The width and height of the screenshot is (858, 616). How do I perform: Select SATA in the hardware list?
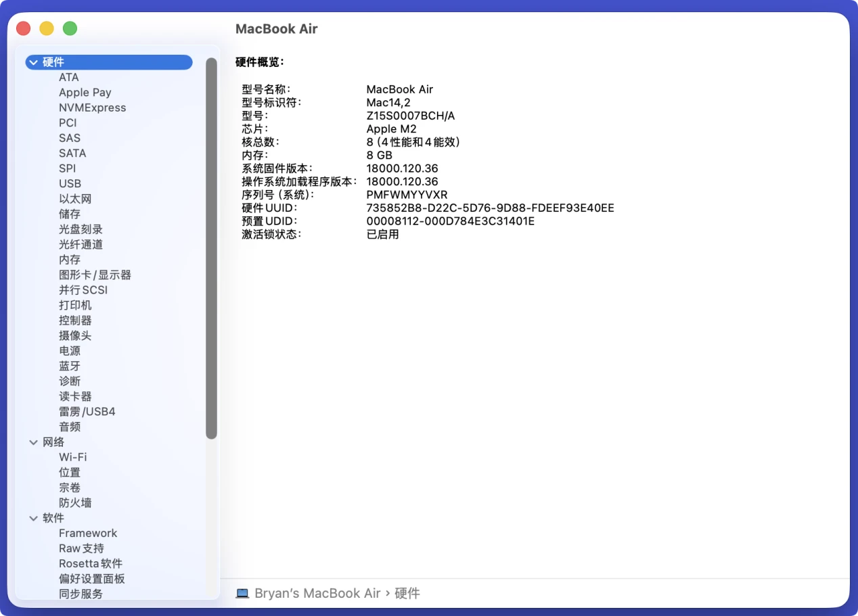click(72, 153)
